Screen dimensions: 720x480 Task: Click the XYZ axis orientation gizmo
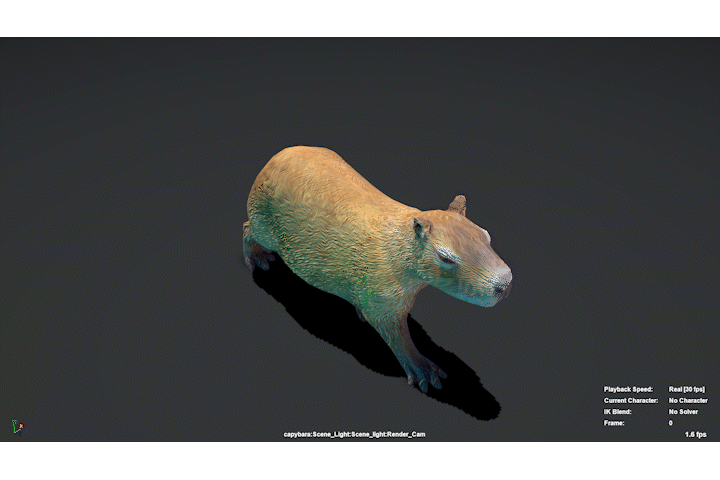[x=17, y=427]
